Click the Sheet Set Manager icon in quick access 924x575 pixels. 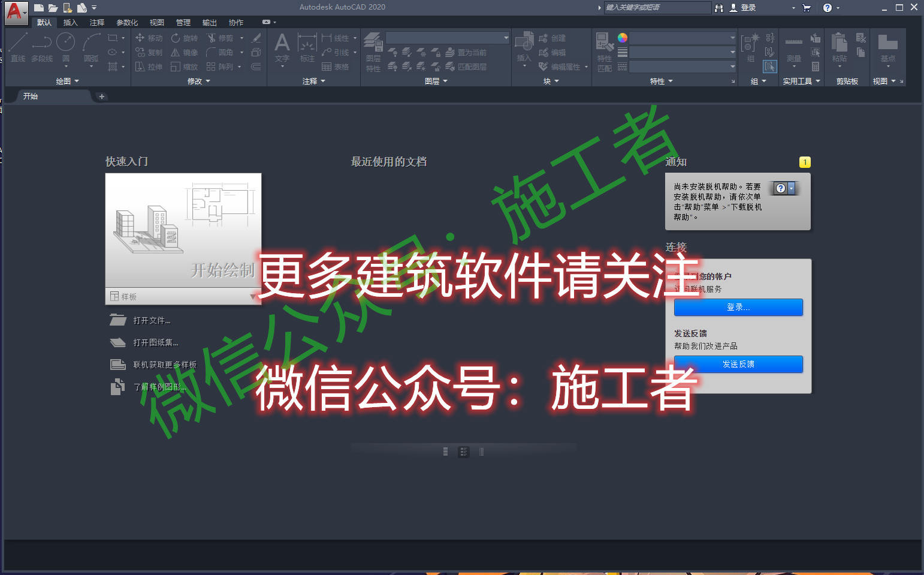click(x=82, y=8)
